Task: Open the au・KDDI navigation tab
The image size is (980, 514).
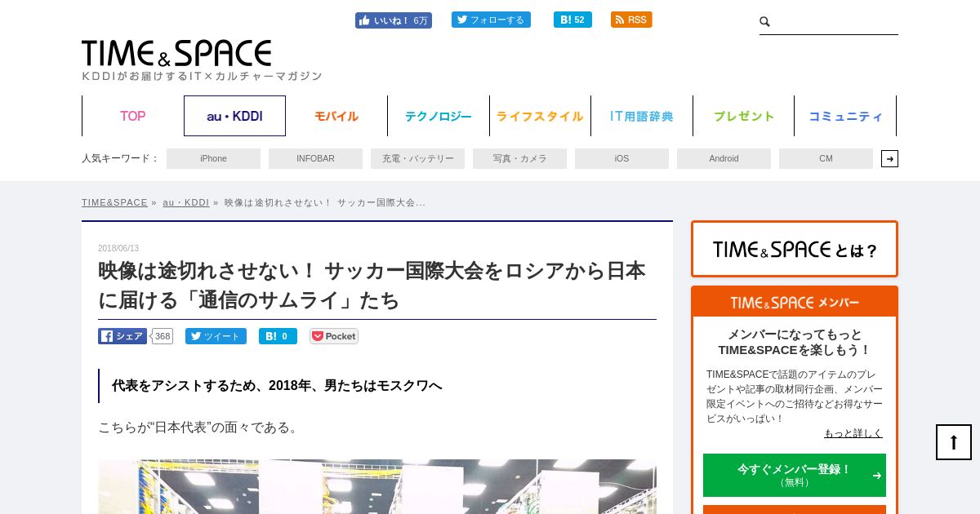Action: coord(234,116)
